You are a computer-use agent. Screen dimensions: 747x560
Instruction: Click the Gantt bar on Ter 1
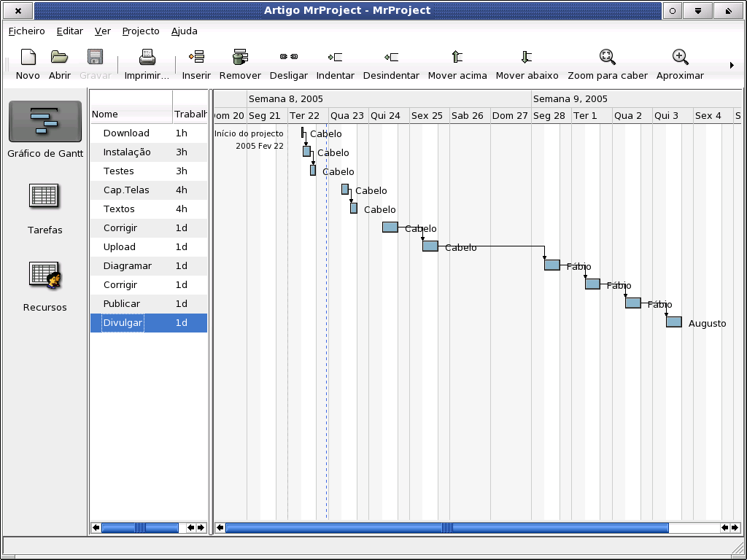pos(592,284)
